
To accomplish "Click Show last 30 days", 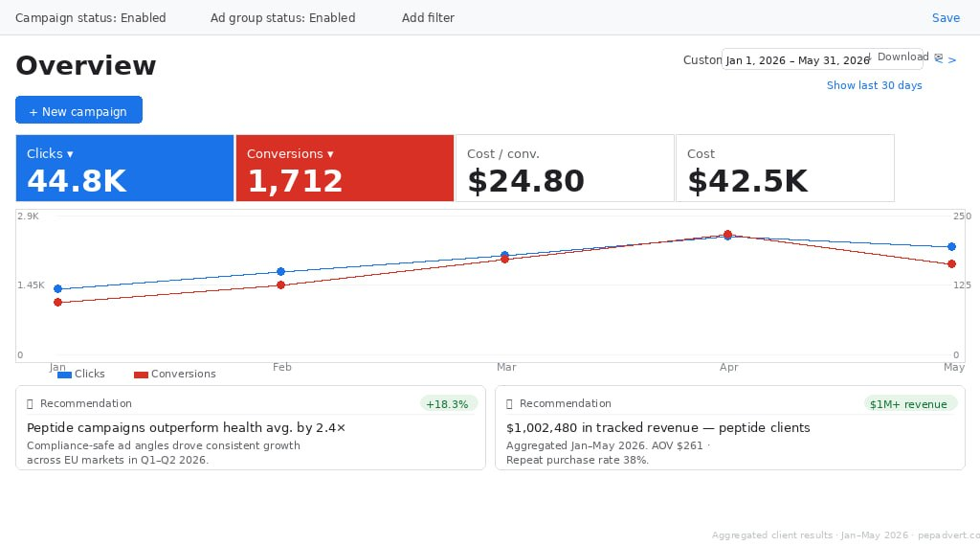I will (x=874, y=85).
